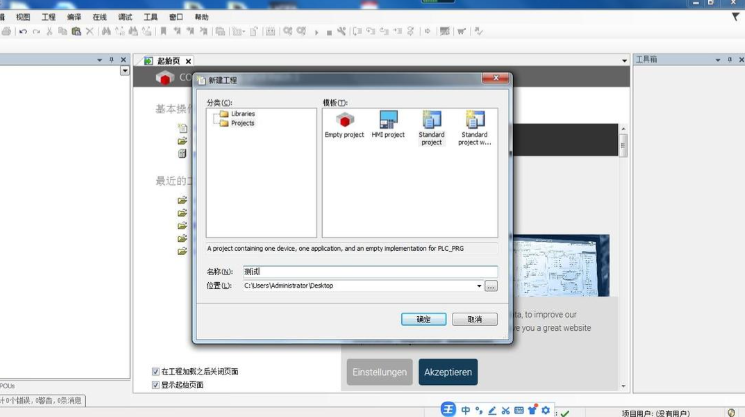
Task: Open the 调试 menu
Action: point(125,17)
